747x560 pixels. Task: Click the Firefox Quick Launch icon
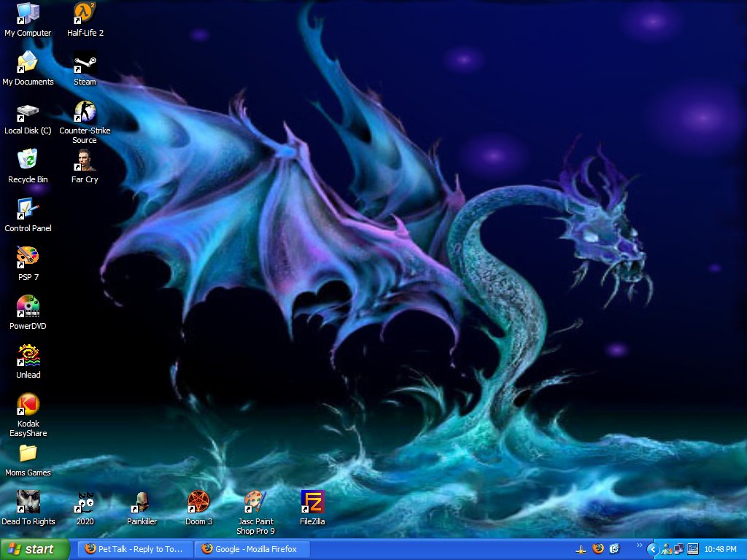(598, 549)
